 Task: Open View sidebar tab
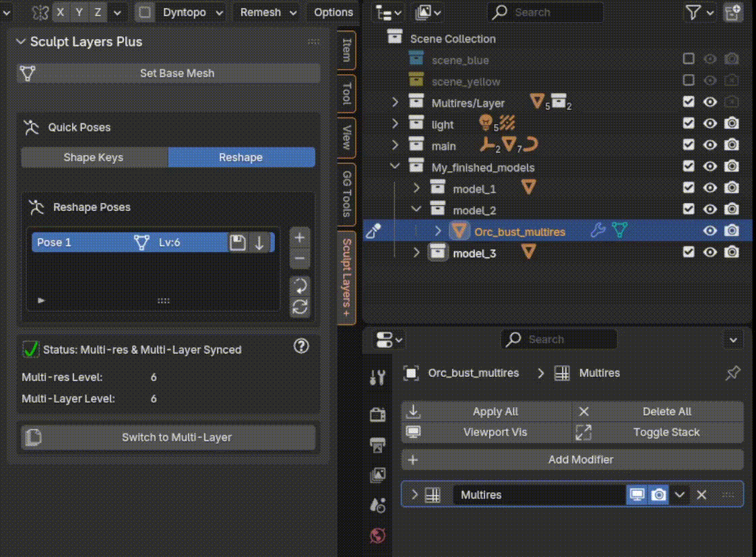tap(346, 137)
